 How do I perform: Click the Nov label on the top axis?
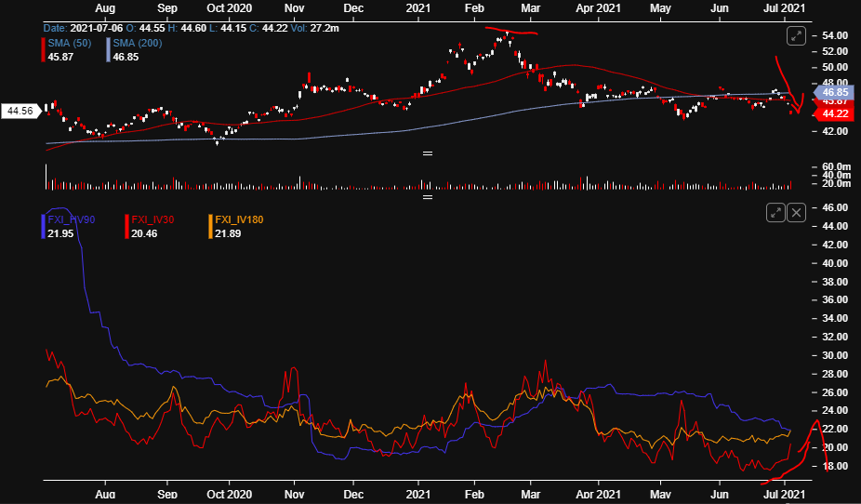[x=295, y=8]
